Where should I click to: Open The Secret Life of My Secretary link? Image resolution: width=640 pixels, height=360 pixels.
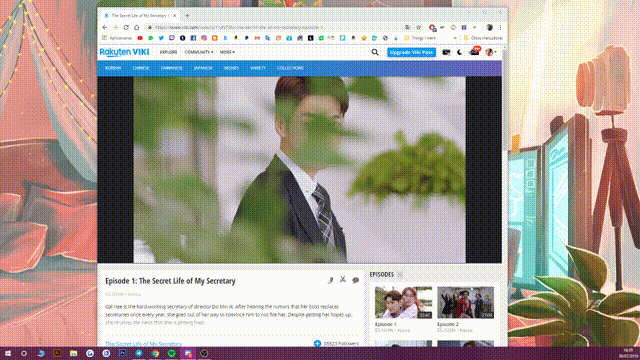(x=143, y=344)
